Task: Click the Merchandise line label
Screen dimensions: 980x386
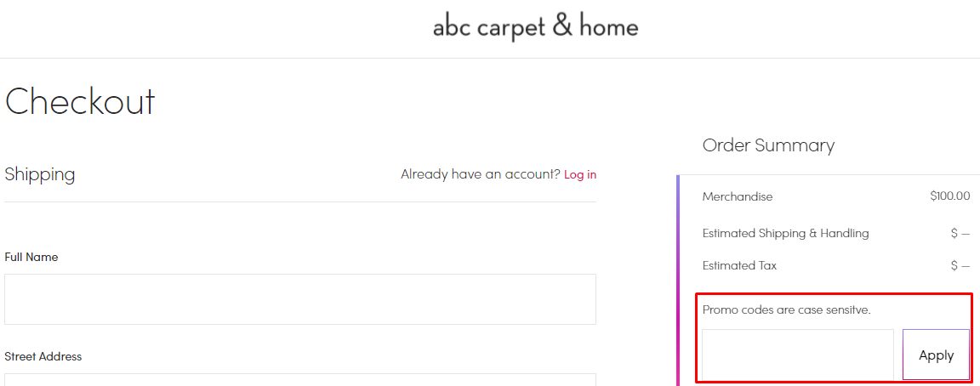Action: click(x=738, y=196)
